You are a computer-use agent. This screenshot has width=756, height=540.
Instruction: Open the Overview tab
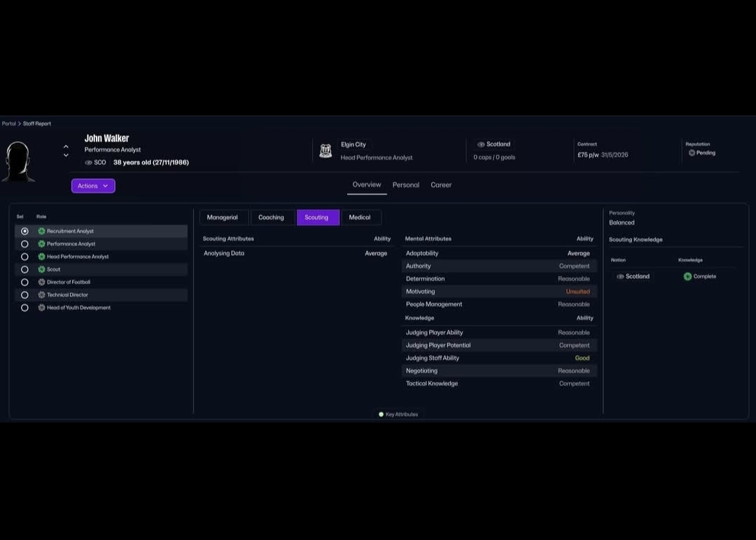coord(366,185)
